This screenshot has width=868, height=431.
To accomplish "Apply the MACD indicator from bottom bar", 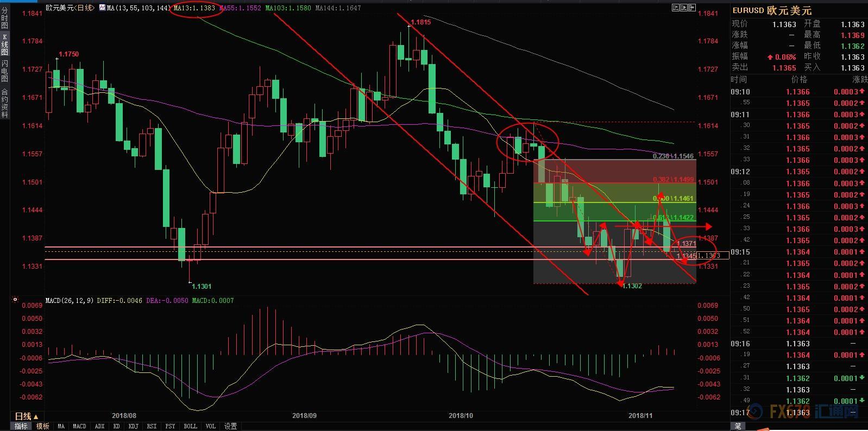I will [79, 426].
